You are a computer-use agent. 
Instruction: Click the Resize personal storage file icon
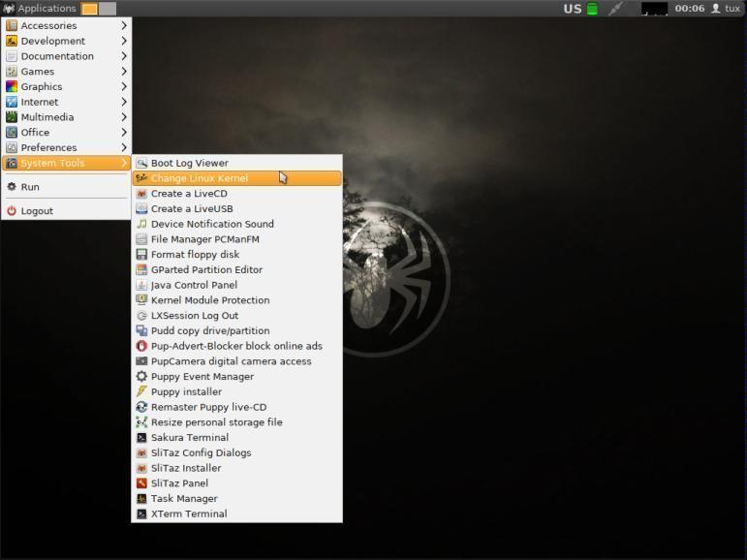[x=141, y=422]
